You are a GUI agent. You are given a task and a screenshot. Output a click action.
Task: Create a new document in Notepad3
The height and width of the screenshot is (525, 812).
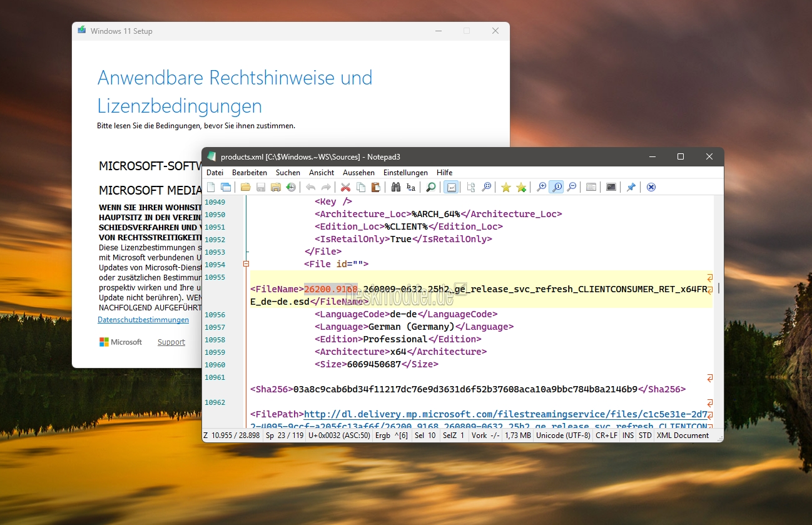coord(211,187)
